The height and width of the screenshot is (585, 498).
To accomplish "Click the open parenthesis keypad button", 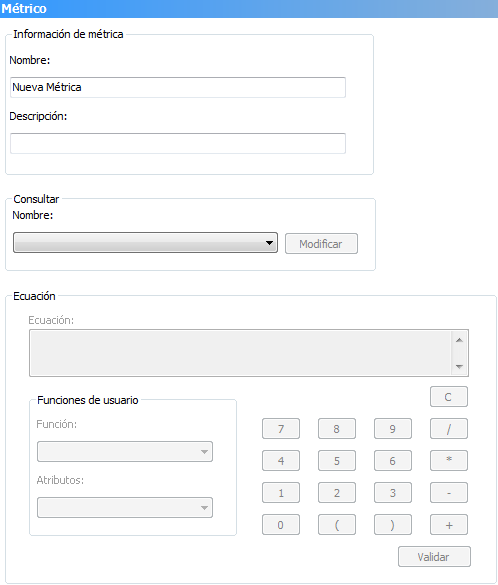I will tap(337, 525).
